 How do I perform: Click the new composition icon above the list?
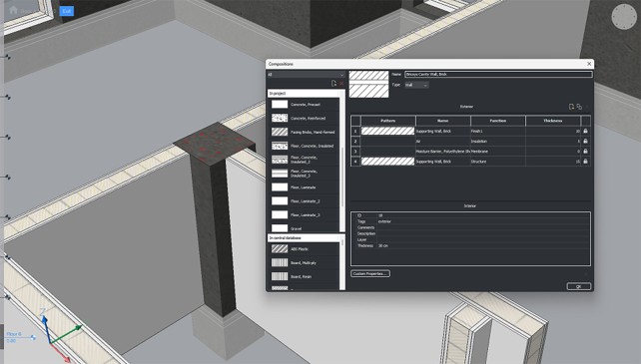[333, 84]
